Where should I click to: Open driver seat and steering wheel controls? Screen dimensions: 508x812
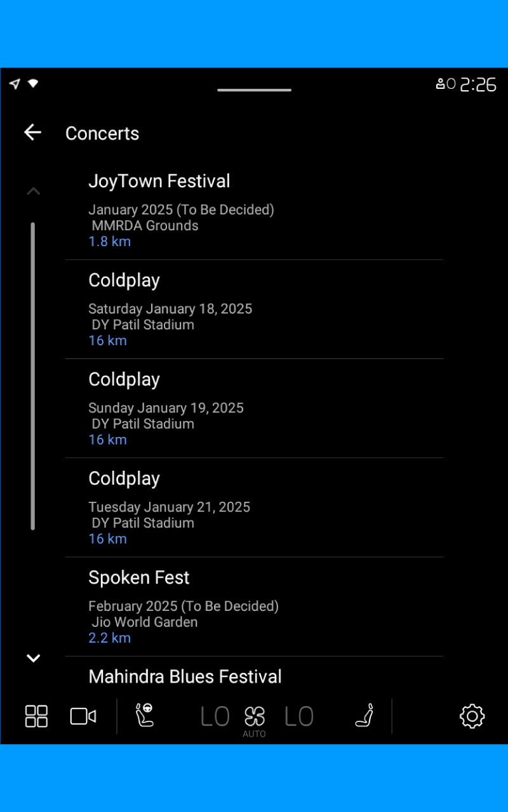pos(145,716)
